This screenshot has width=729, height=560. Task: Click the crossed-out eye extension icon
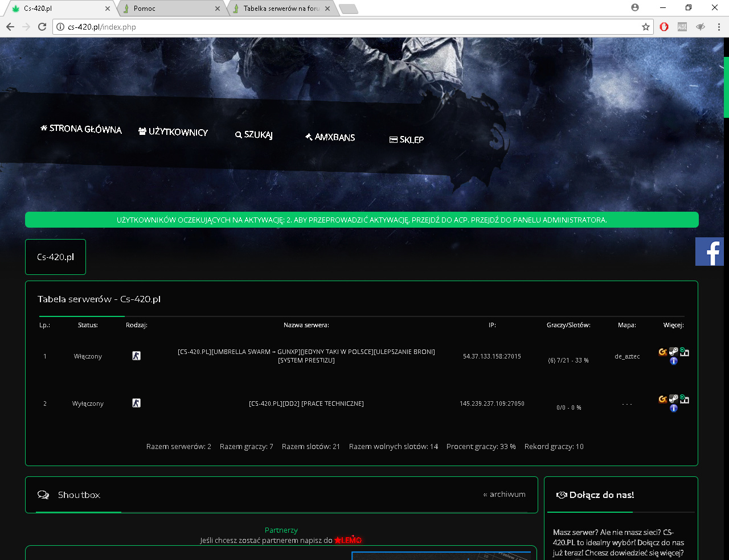point(701,27)
